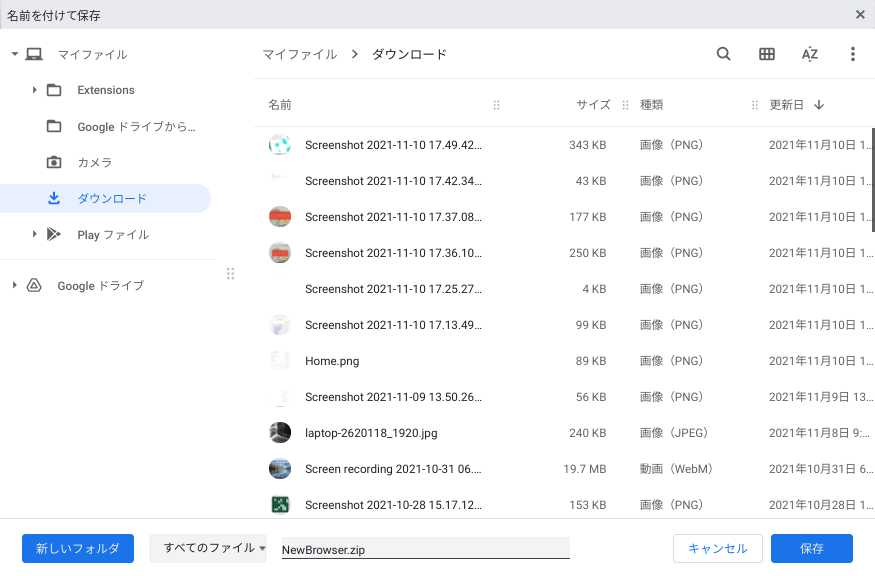Open the three-dot more options menu
Image resolution: width=875 pixels, height=576 pixels.
pos(853,54)
